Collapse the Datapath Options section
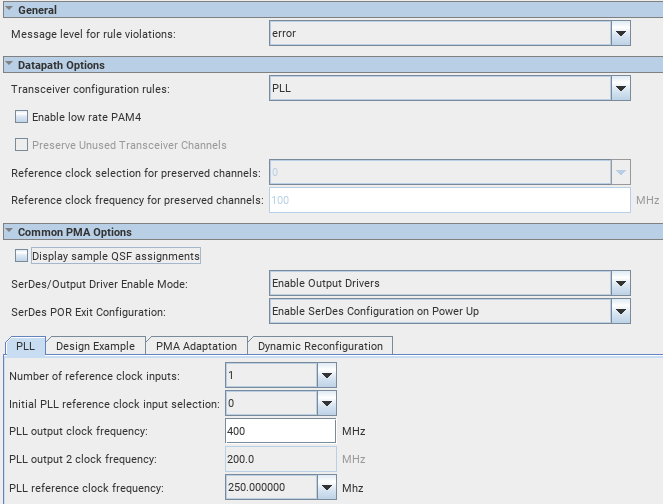This screenshot has height=504, width=663. (10, 65)
